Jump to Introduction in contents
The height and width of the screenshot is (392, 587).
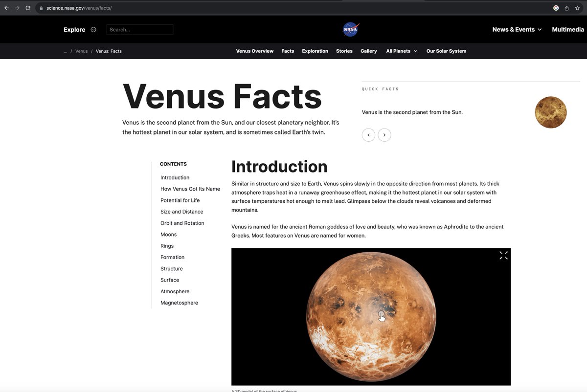click(x=175, y=178)
